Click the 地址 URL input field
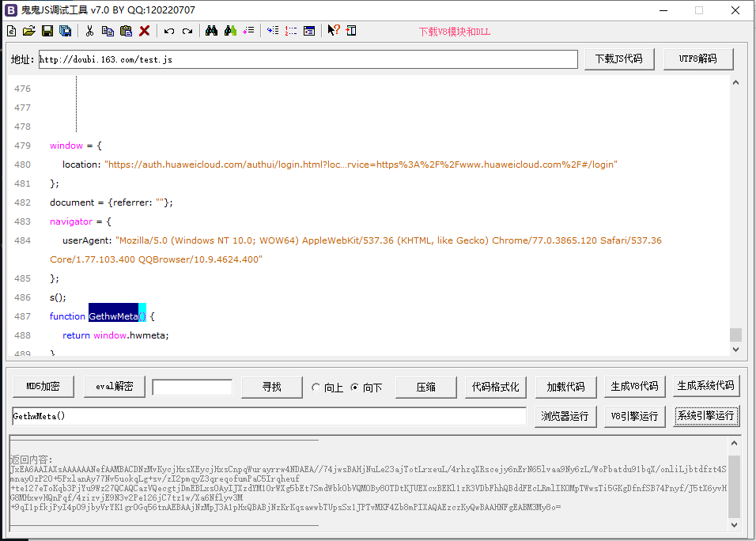Screen dimensions: 756x541 click(308, 59)
